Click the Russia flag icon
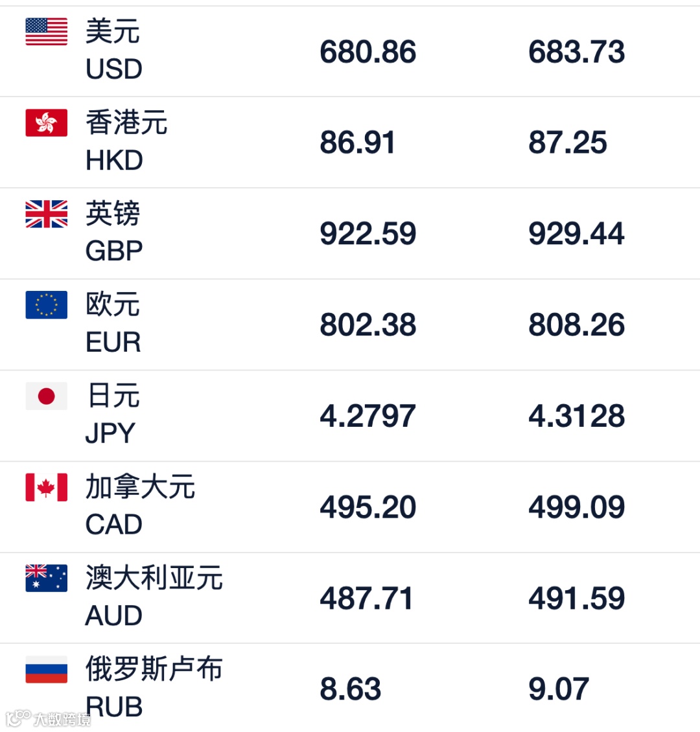The height and width of the screenshot is (732, 700). [x=46, y=669]
